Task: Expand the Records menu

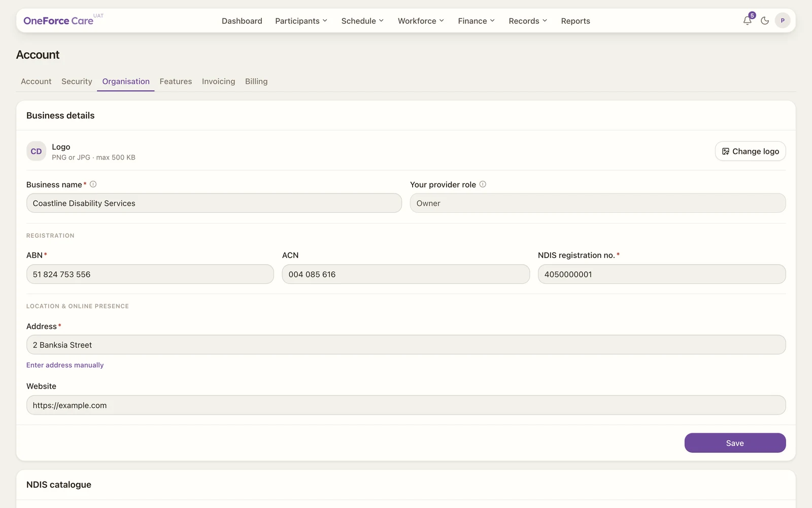Action: pos(528,21)
